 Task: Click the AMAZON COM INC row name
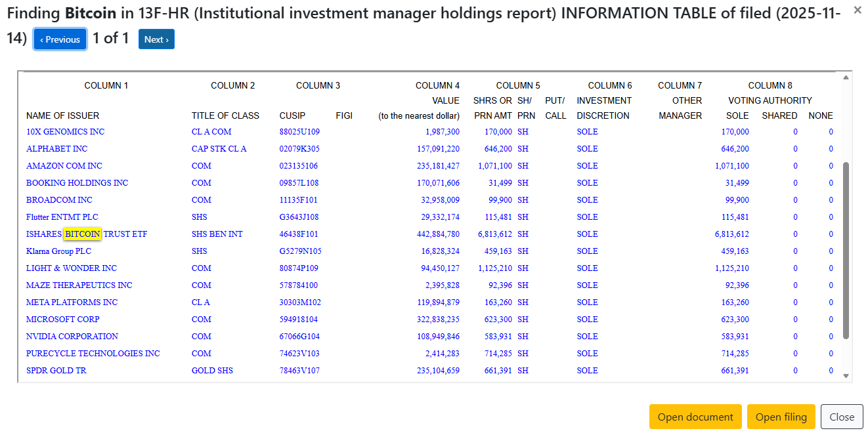[x=64, y=166]
